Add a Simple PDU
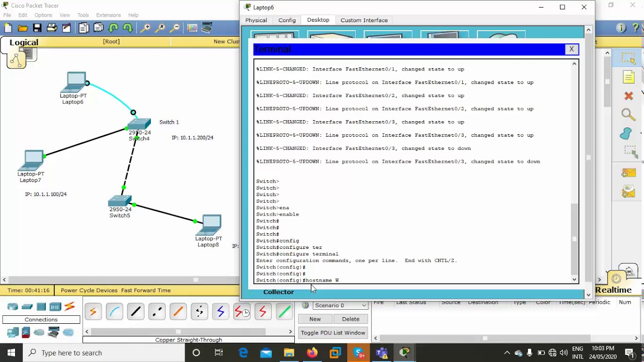This screenshot has height=362, width=644. [628, 173]
